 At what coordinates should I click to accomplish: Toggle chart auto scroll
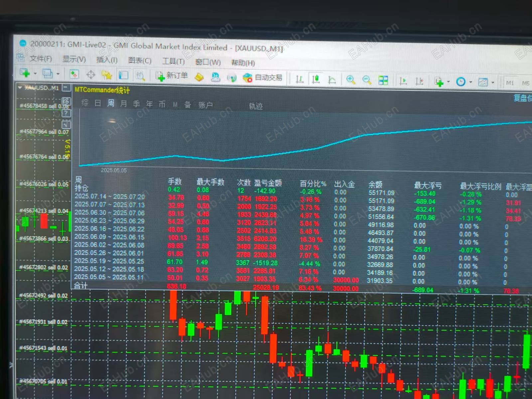[403, 81]
